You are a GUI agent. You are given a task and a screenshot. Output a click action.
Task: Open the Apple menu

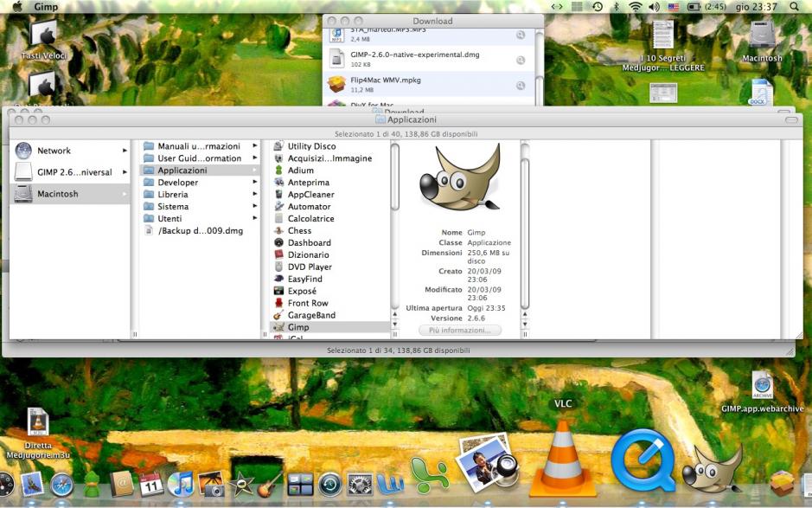pos(17,7)
